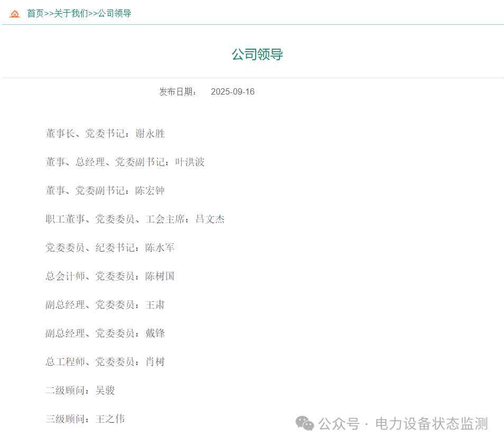Screen dimensions: 504x444
Task: Click the orange home icon in breadcrumb
Action: click(x=15, y=14)
